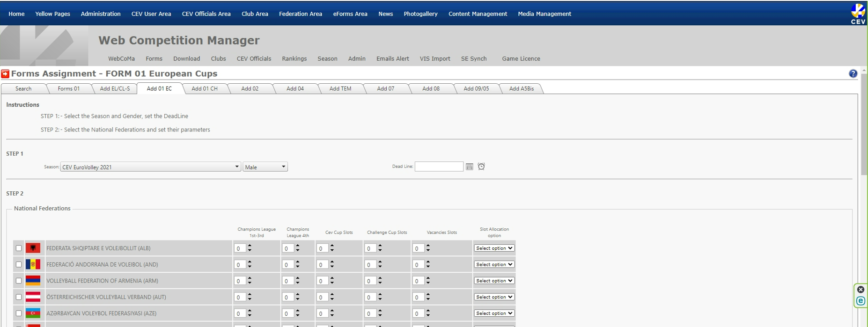Switch to the Add TEM tab
868x327 pixels.
(340, 88)
